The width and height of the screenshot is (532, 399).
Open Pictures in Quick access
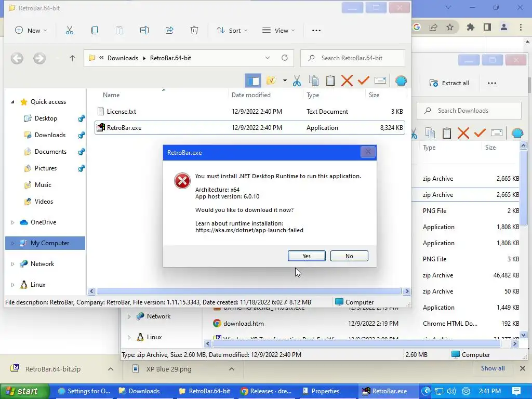(x=46, y=168)
